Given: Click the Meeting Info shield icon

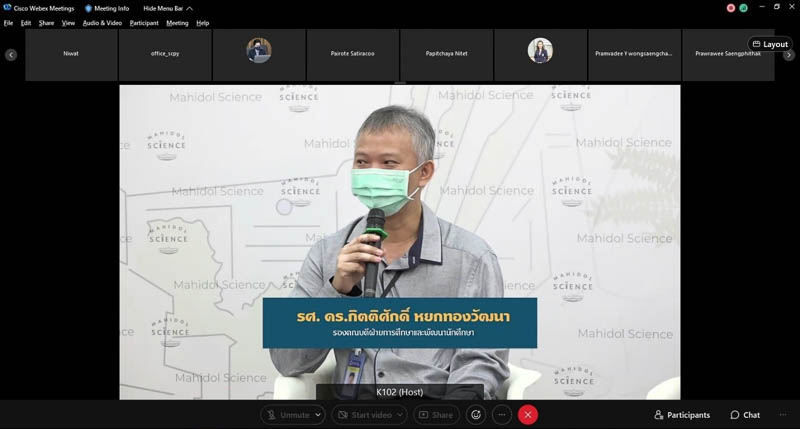Looking at the screenshot, I should pyautogui.click(x=88, y=8).
